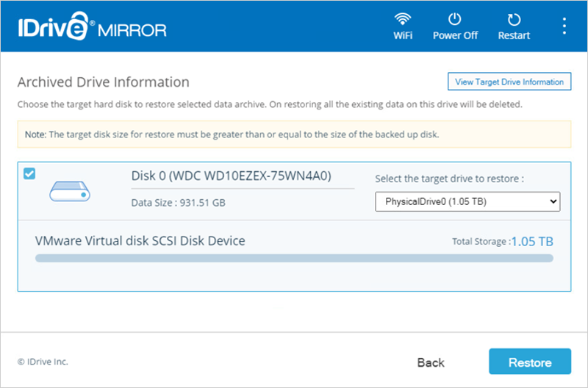Click the IDrive Mirror logo
The image size is (588, 388).
coord(93,26)
